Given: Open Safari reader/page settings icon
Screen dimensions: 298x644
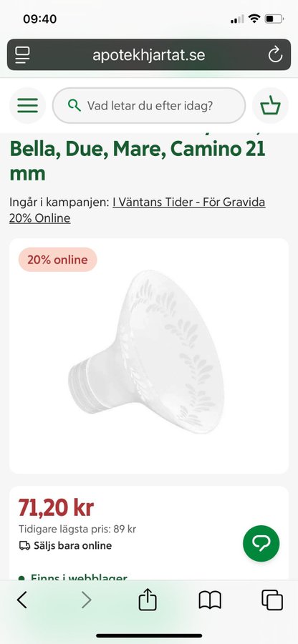Looking at the screenshot, I should click(x=22, y=54).
